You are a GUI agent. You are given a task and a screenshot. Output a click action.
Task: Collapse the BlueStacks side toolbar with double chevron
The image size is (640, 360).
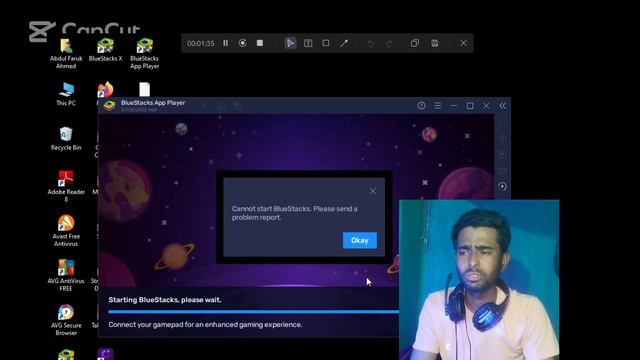502,106
